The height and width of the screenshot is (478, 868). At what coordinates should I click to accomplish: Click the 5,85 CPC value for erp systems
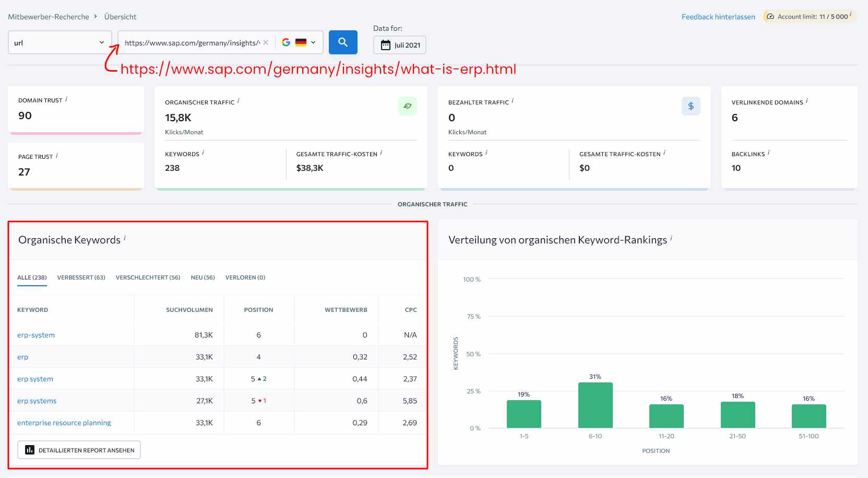(x=410, y=401)
